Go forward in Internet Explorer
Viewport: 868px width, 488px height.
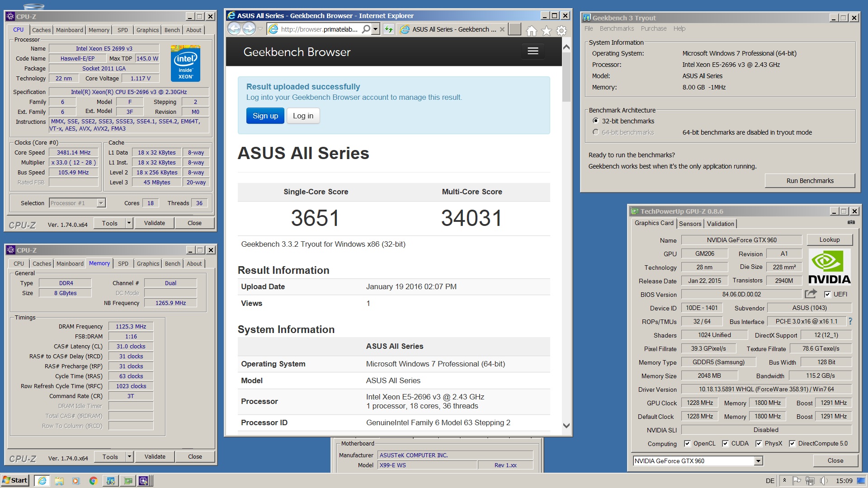249,29
